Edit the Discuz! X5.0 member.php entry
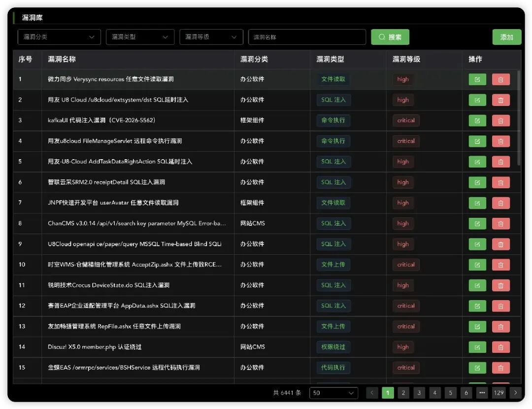This screenshot has height=409, width=532. coord(477,347)
